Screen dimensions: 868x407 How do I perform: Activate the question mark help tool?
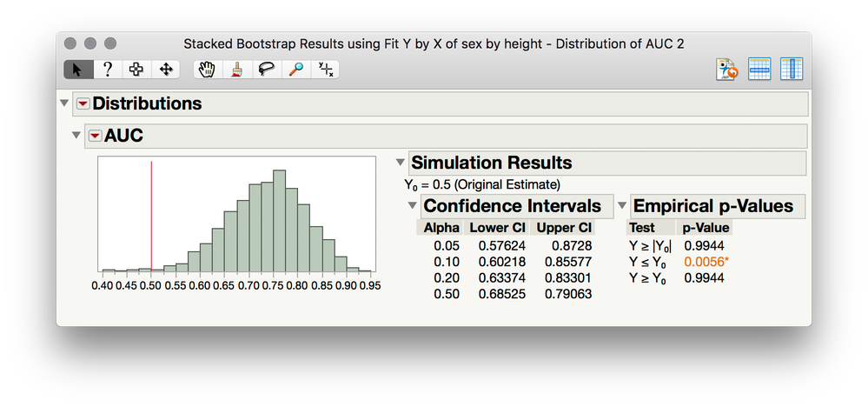108,70
